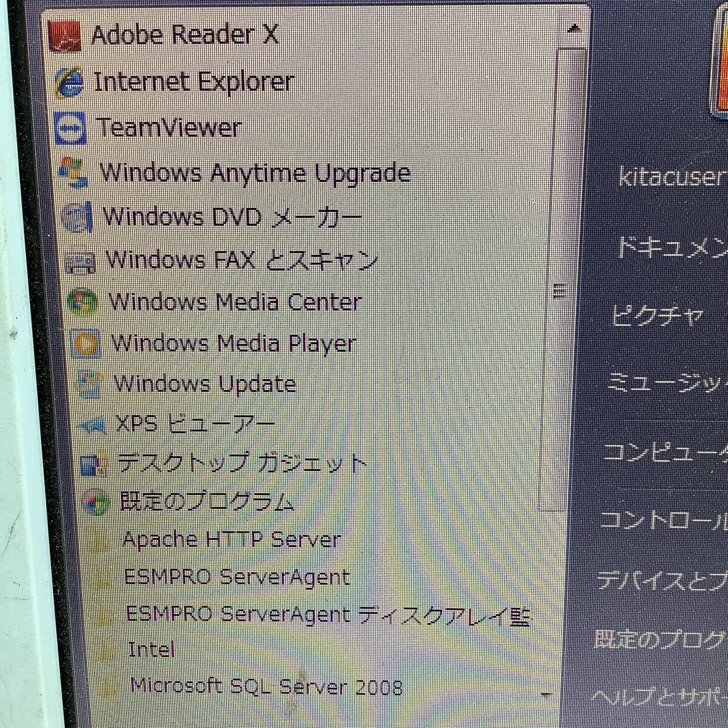Image resolution: width=728 pixels, height=728 pixels.
Task: Open コントロール パネル from right pane
Action: [x=664, y=519]
